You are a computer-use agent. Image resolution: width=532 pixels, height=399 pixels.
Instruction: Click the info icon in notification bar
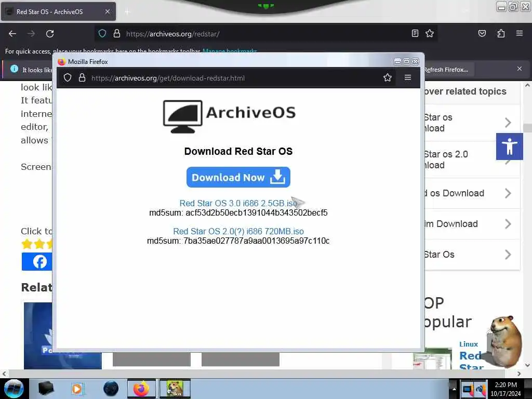[14, 69]
